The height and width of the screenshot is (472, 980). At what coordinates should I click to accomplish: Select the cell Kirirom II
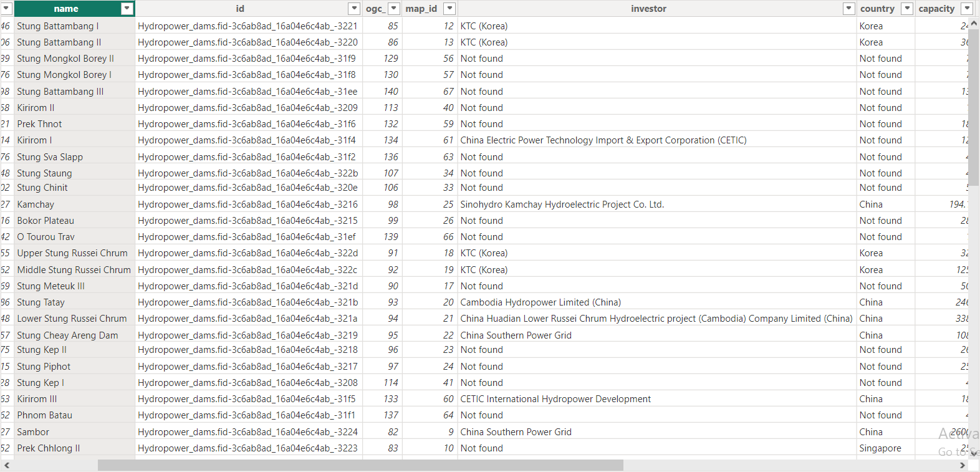coord(74,108)
